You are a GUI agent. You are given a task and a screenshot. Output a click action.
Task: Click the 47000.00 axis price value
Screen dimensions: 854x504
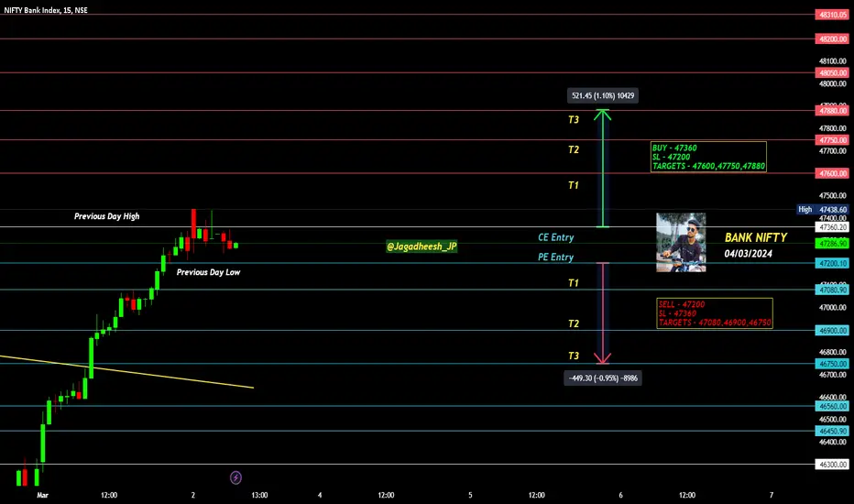point(833,308)
